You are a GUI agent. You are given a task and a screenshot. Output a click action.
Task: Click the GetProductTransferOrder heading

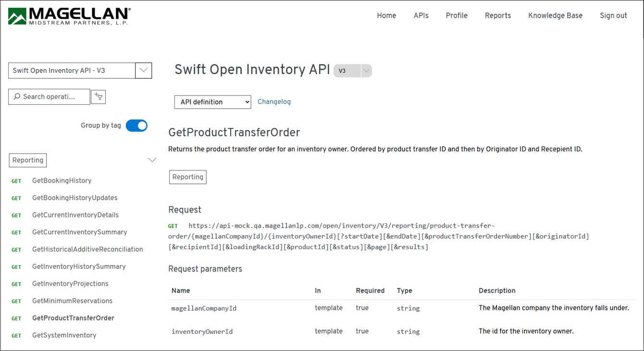234,133
